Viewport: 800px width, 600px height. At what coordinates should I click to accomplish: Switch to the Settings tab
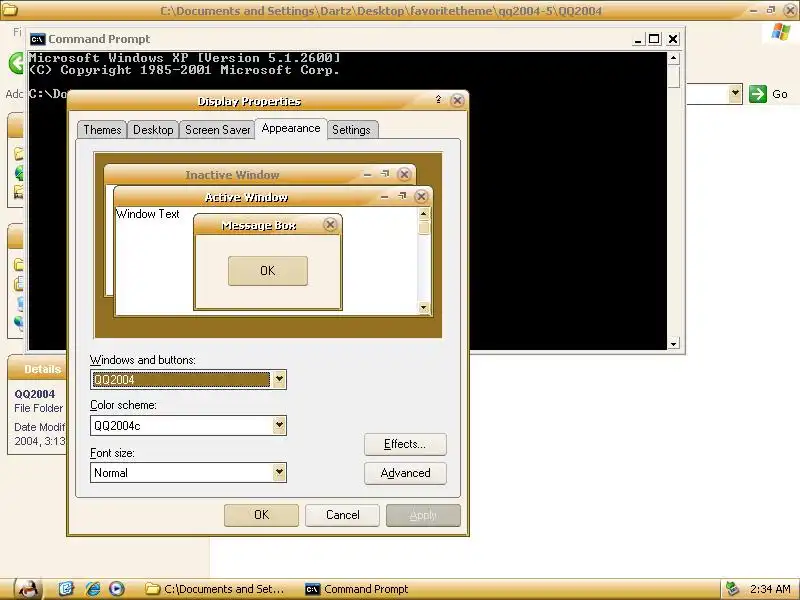352,130
